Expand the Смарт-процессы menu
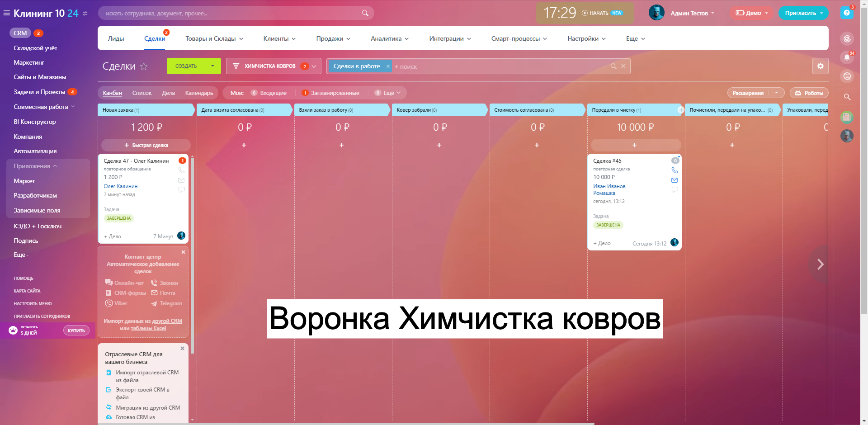Screen dimensions: 868x425 519,39
